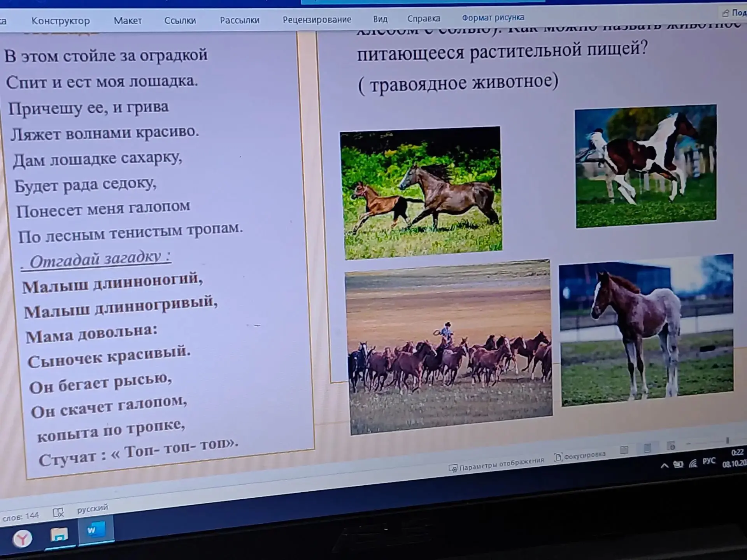Click the zoom out minus button
The height and width of the screenshot is (560, 747).
click(689, 444)
